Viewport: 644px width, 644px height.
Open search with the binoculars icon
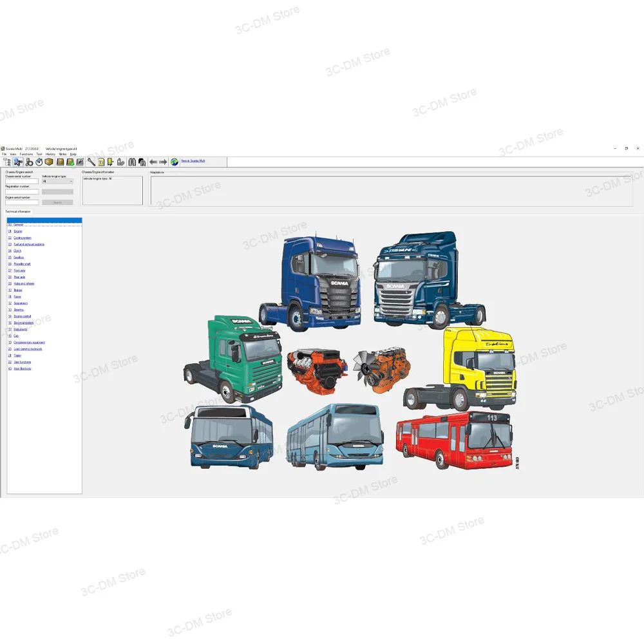click(132, 162)
